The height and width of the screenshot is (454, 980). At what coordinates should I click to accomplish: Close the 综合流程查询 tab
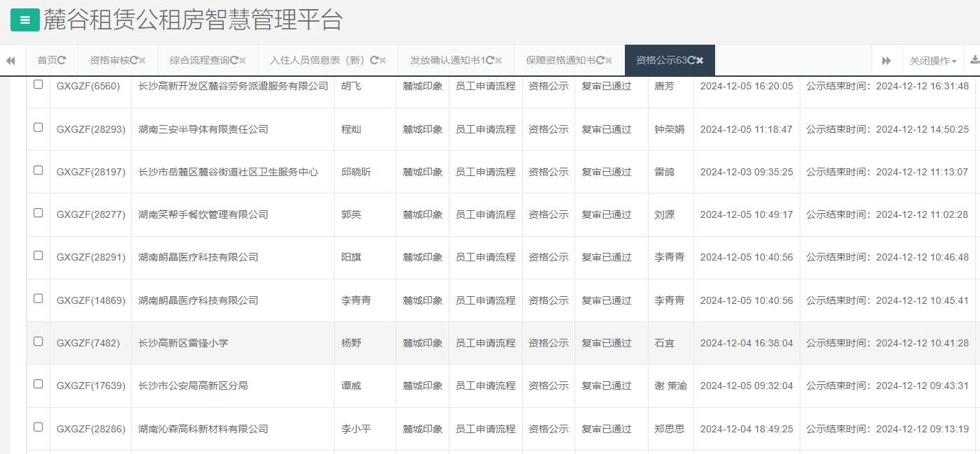pyautogui.click(x=243, y=60)
